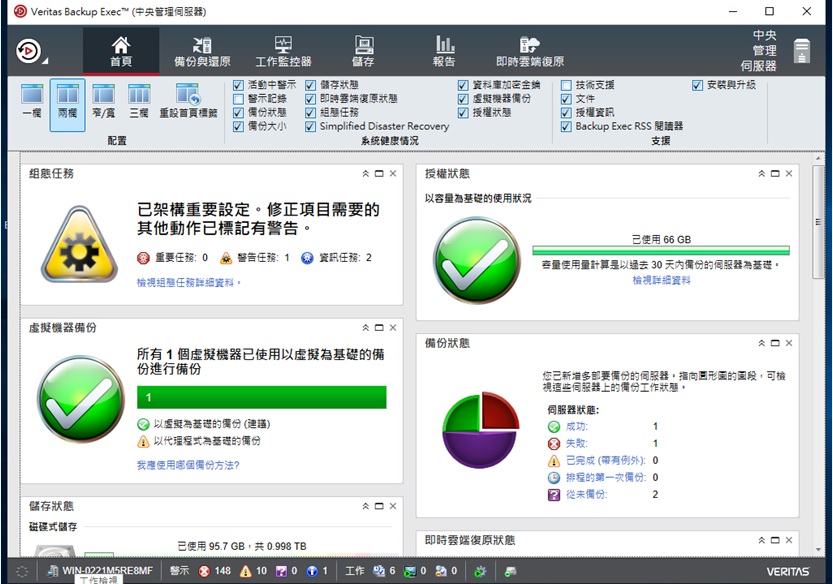This screenshot has width=833, height=584.
Task: Toggle the 即時雲端復原狀態 checkbox
Action: click(311, 99)
